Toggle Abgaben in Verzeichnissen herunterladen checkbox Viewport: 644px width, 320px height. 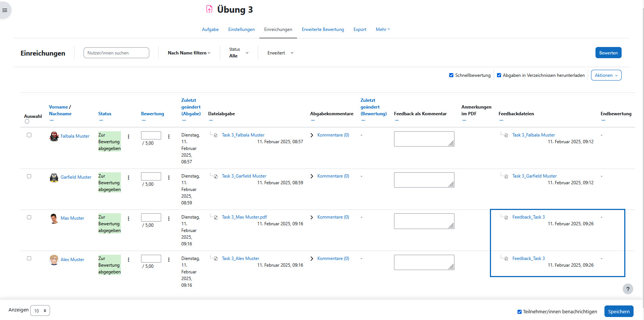click(499, 75)
